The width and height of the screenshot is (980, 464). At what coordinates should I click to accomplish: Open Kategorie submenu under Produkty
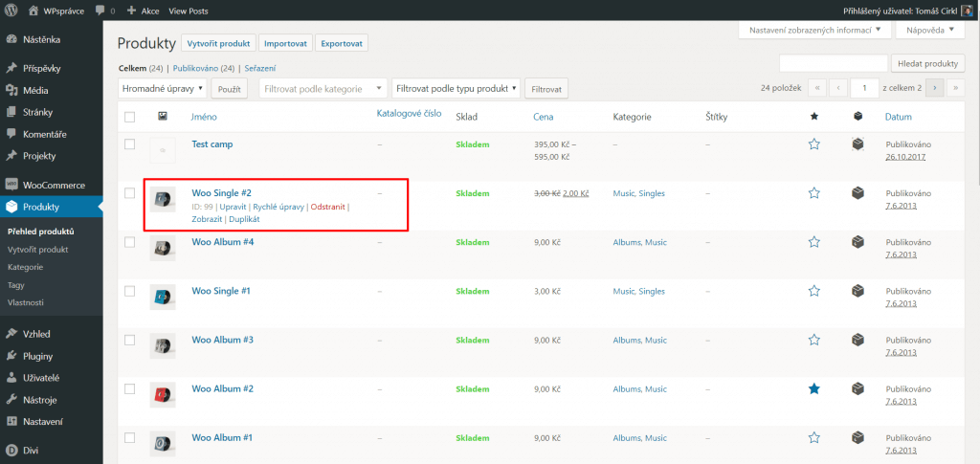pos(26,267)
